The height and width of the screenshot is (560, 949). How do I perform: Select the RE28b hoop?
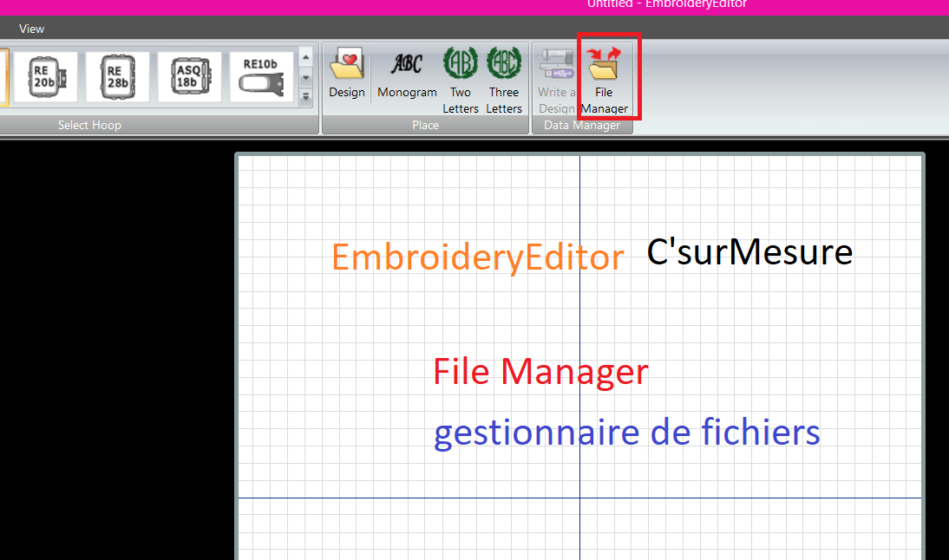pyautogui.click(x=117, y=76)
